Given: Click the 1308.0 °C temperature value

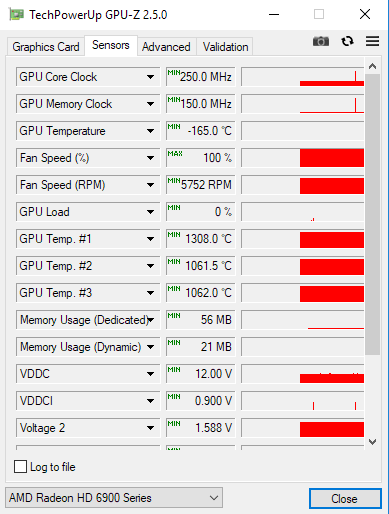Looking at the screenshot, I should click(201, 239).
